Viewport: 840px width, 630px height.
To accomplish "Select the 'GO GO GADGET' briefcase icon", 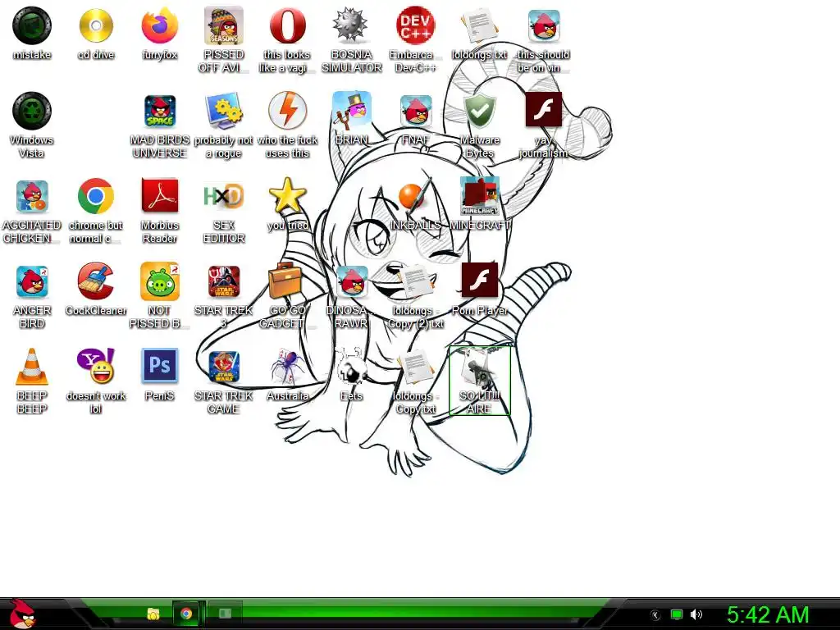I will tap(288, 281).
